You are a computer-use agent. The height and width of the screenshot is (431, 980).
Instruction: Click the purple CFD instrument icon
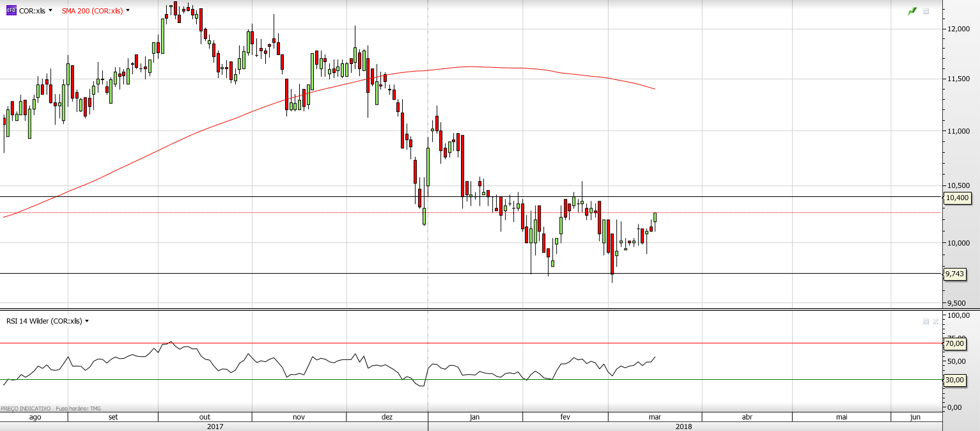[x=11, y=10]
